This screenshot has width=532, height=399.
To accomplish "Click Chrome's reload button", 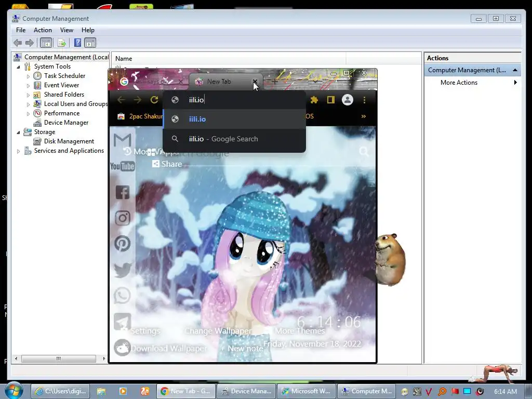I will (154, 100).
